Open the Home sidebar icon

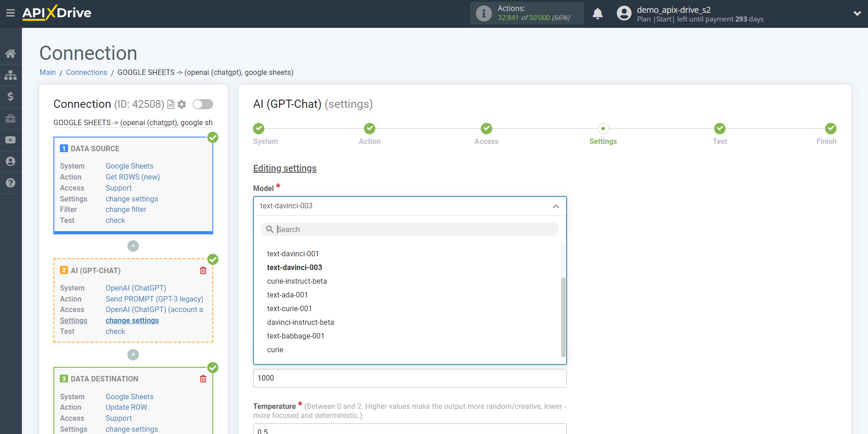pos(11,53)
